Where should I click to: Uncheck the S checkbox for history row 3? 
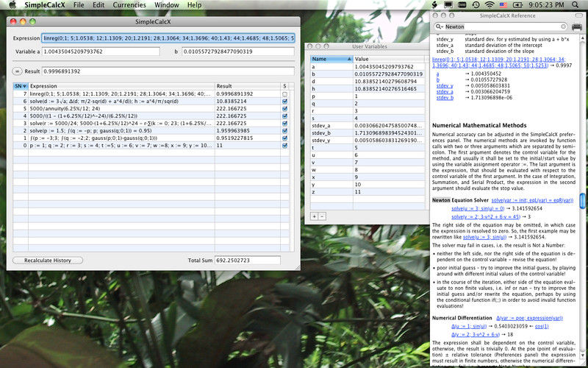pyautogui.click(x=284, y=123)
